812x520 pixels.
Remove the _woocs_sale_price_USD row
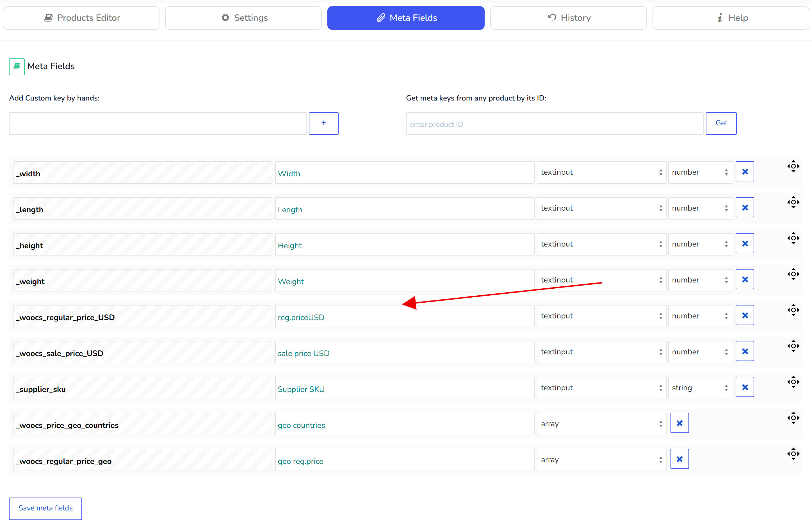tap(745, 351)
